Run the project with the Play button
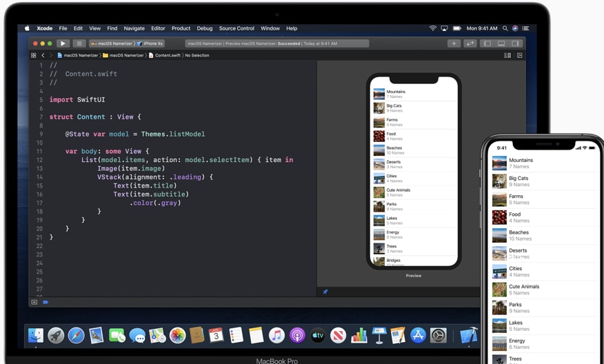 click(63, 43)
